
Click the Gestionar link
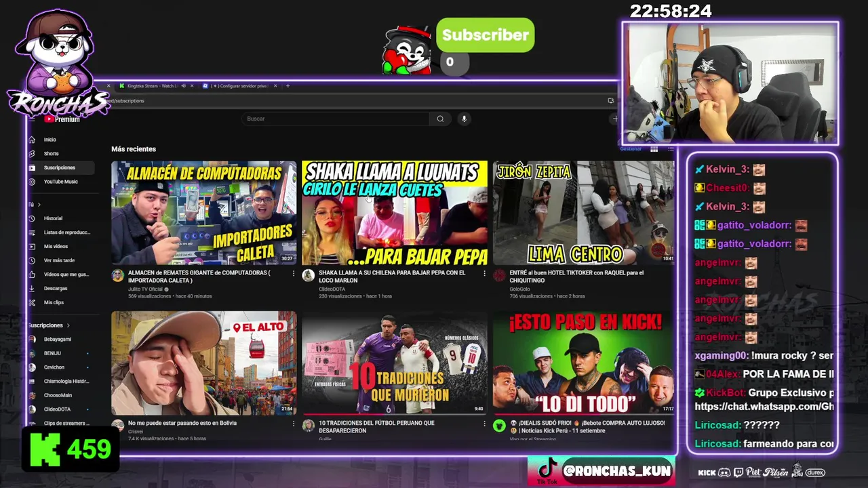[x=631, y=149]
